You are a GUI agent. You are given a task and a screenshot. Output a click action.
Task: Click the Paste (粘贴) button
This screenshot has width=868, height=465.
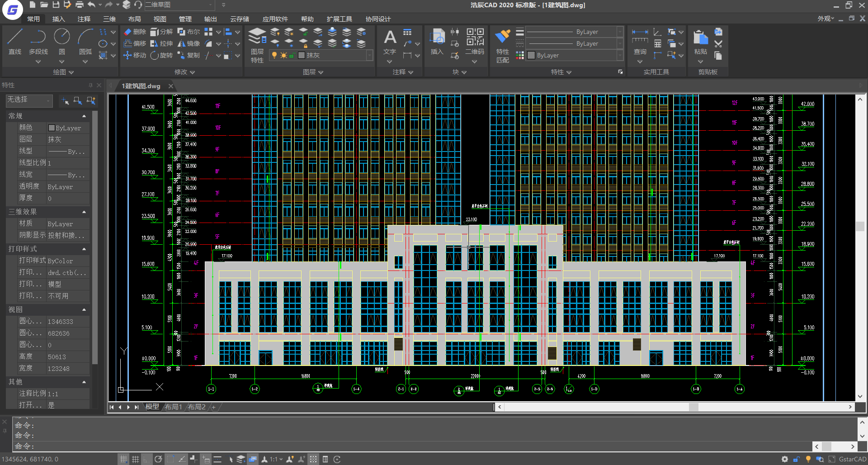pos(700,41)
